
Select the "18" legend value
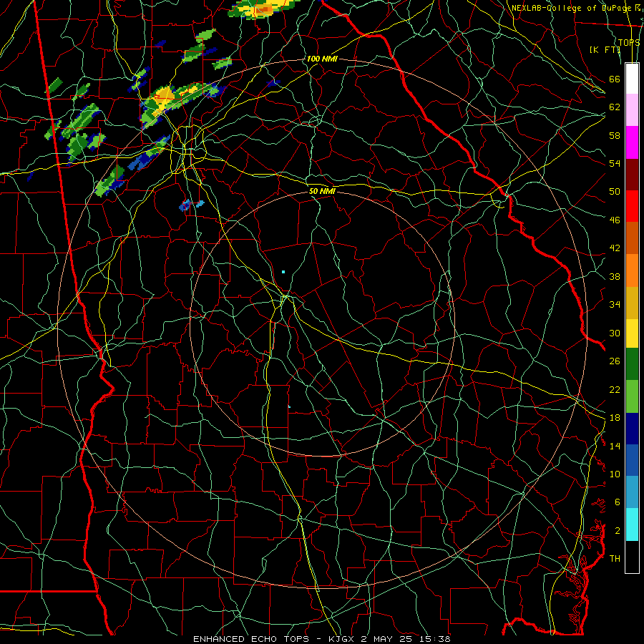click(615, 418)
